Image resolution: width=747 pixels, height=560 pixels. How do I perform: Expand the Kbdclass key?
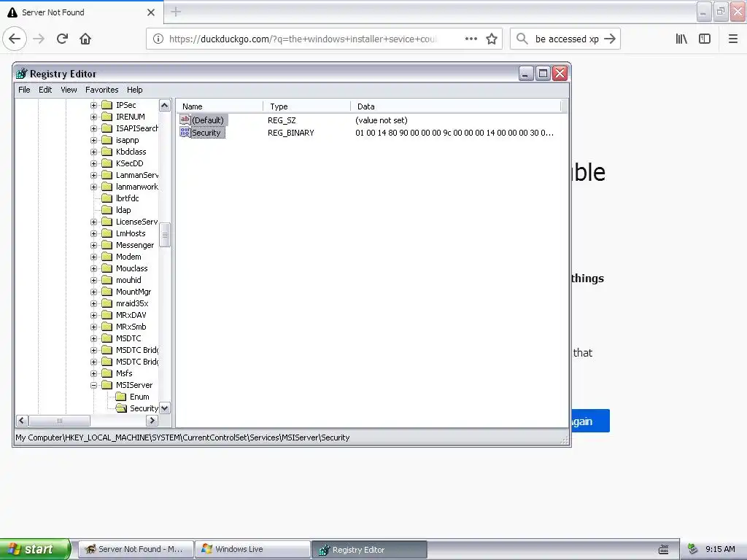pyautogui.click(x=94, y=152)
